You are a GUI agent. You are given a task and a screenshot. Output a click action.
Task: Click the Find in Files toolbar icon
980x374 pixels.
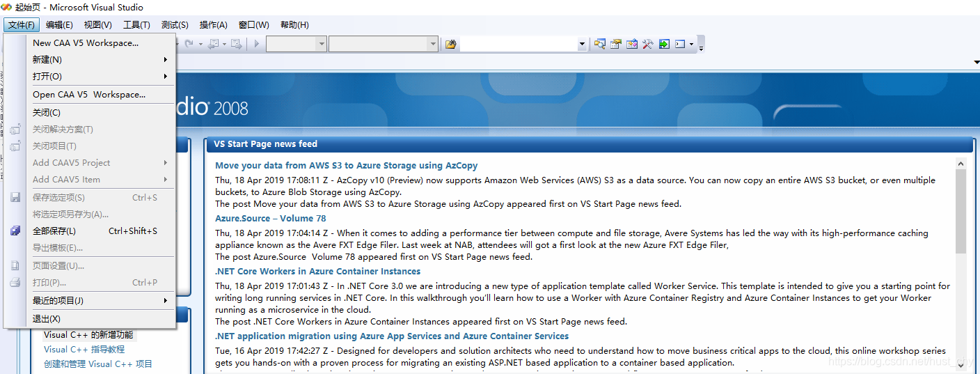coord(450,44)
